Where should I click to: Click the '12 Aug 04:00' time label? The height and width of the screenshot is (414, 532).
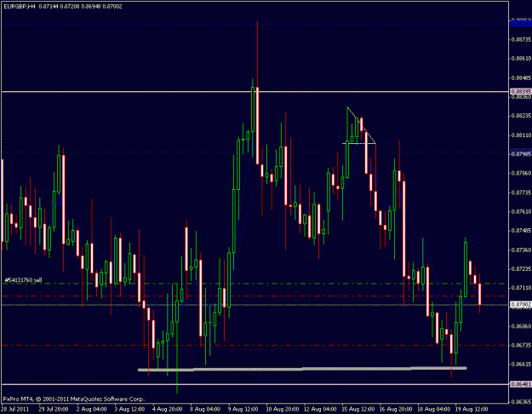(x=319, y=409)
